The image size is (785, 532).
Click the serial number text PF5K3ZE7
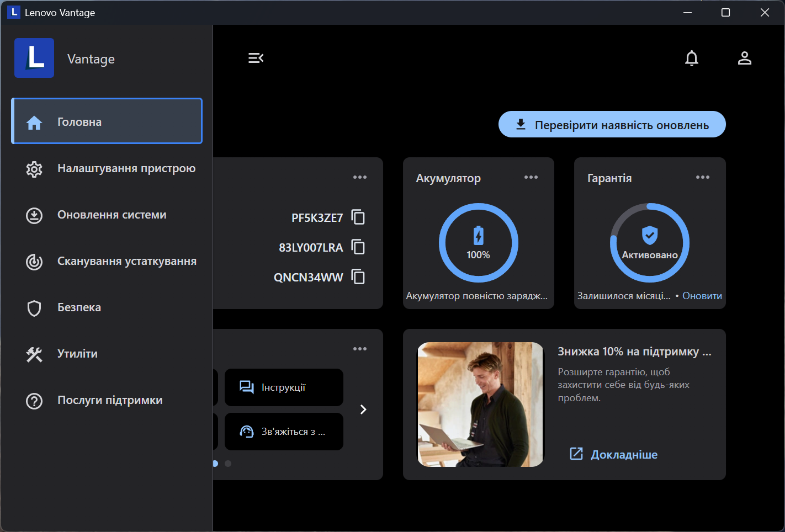[x=317, y=218]
